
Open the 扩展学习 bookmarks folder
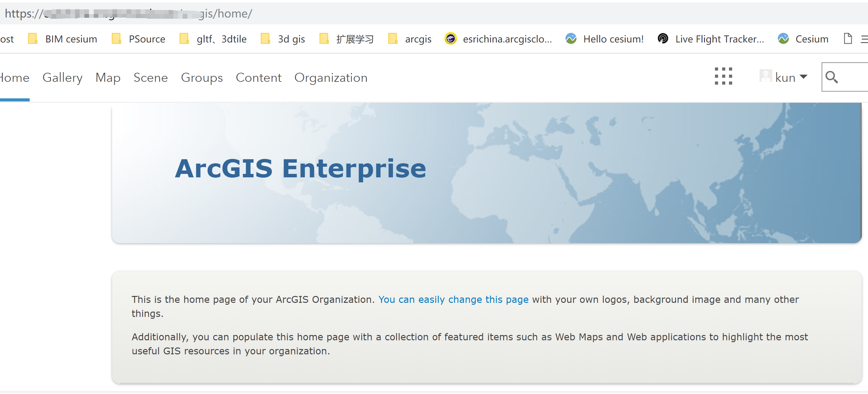[x=355, y=39]
